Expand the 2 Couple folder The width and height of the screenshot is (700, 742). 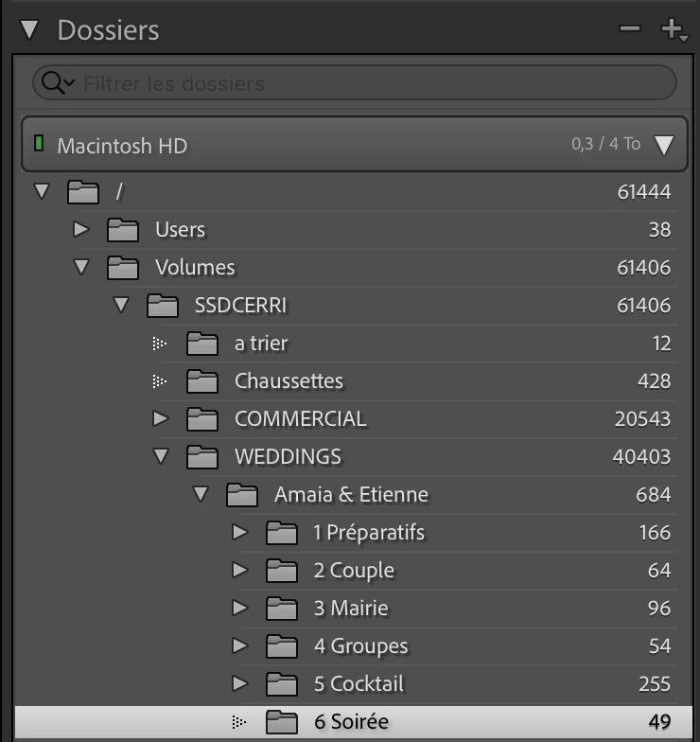[x=240, y=570]
